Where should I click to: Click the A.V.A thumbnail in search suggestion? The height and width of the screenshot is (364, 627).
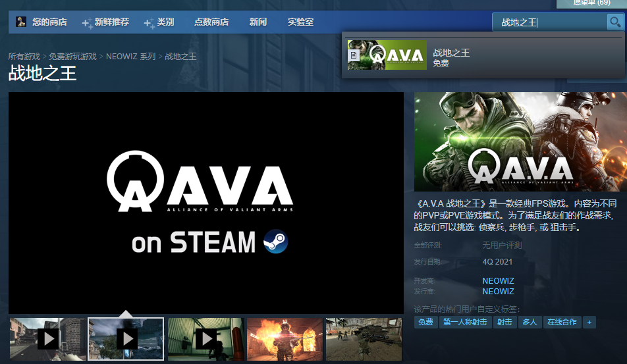pos(387,55)
